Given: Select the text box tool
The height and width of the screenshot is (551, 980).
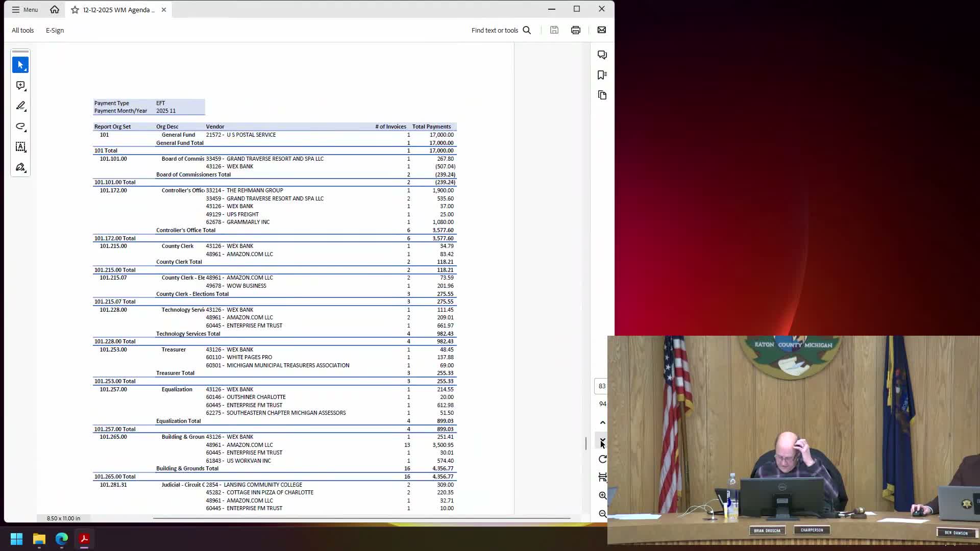Looking at the screenshot, I should click(20, 147).
